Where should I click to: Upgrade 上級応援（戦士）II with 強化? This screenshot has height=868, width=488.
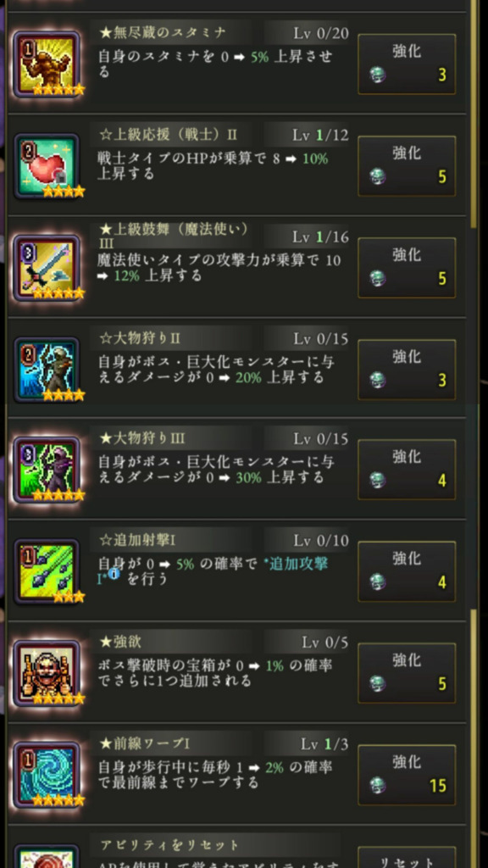(407, 166)
